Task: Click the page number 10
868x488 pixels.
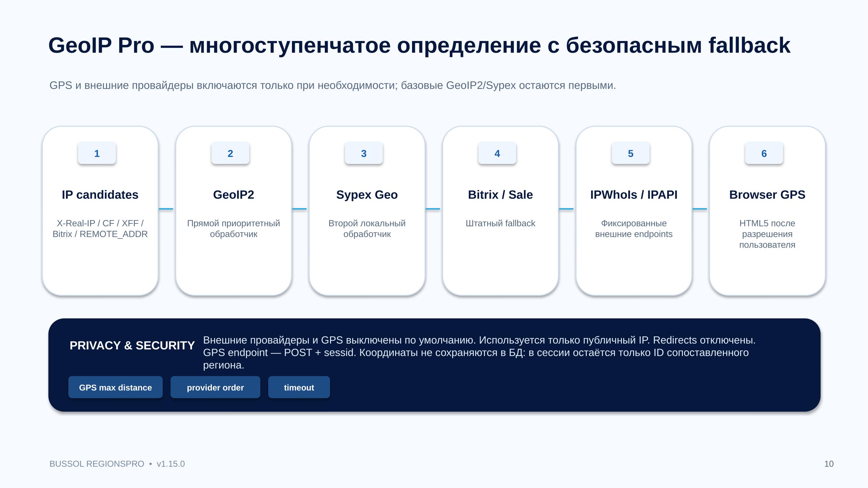Action: [x=829, y=464]
